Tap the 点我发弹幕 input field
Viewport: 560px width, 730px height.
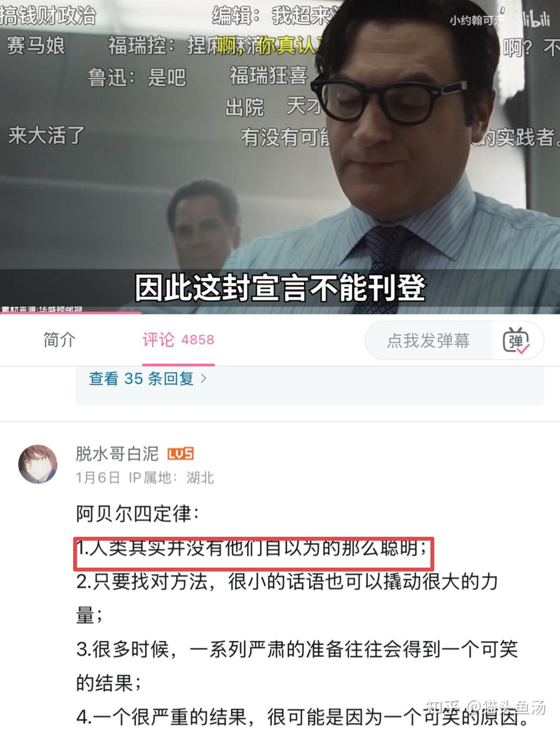point(429,341)
